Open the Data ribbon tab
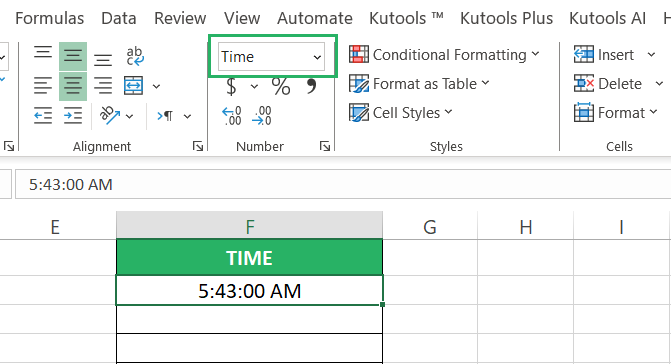Image resolution: width=671 pixels, height=364 pixels. (x=119, y=18)
